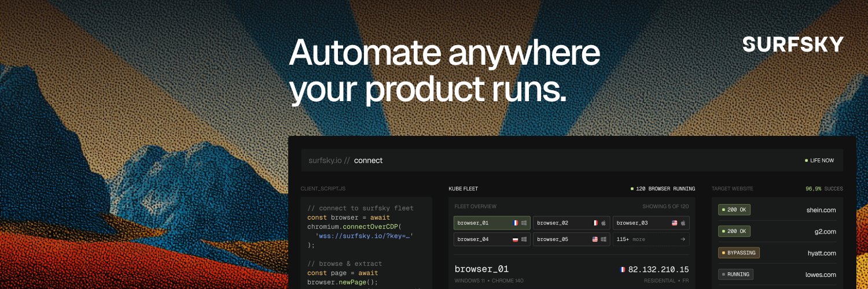Select the browser_03 label in fleet grid
868x289 pixels.
click(632, 223)
